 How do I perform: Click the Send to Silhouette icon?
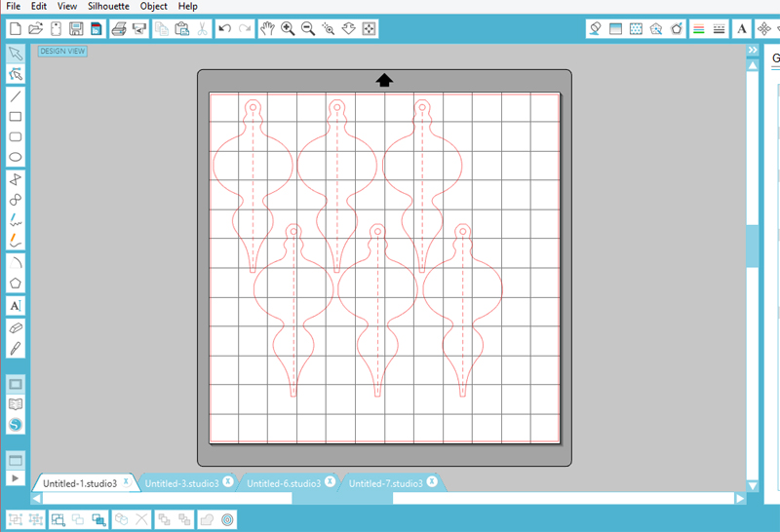(x=139, y=29)
